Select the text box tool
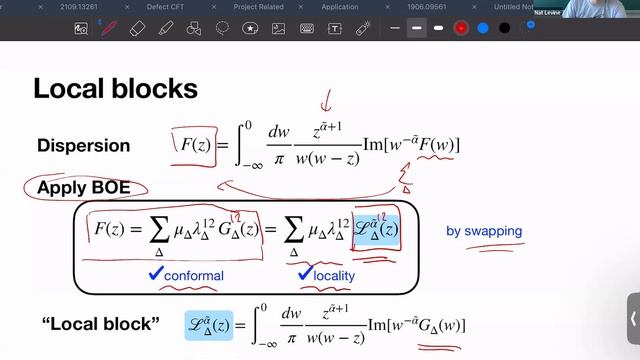This screenshot has height=360, width=640. pos(335,29)
